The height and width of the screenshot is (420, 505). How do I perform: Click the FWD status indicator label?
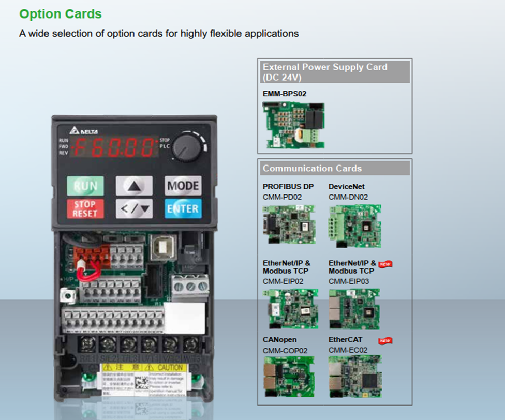(64, 146)
